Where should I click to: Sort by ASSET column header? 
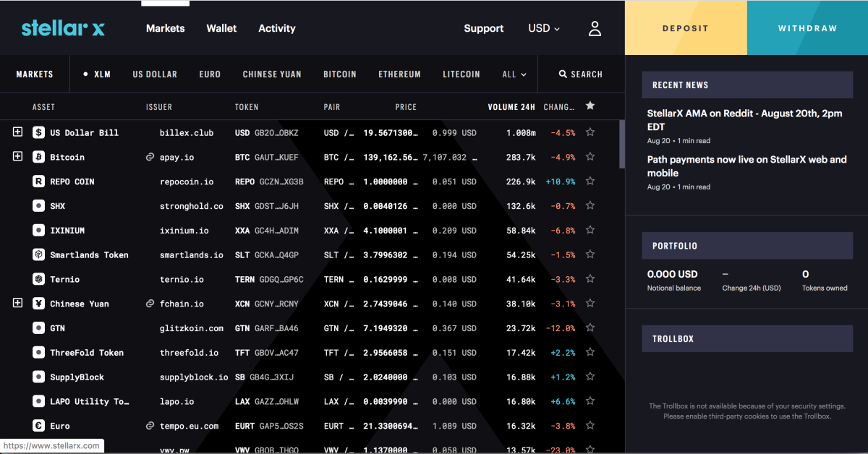(x=43, y=107)
